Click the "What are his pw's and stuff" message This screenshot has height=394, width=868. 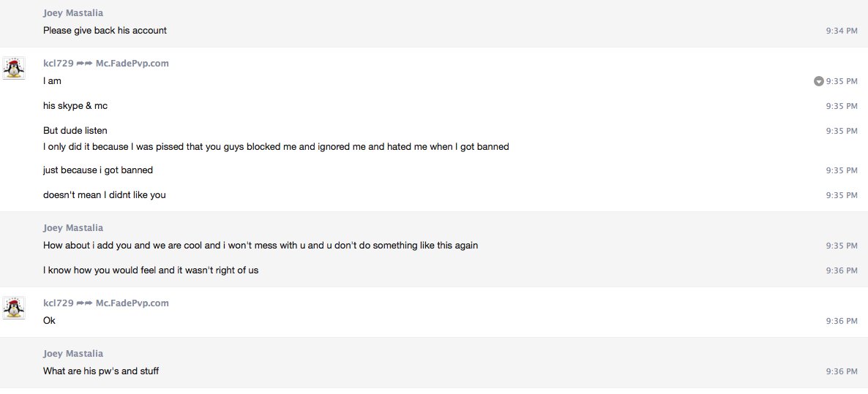[x=101, y=371]
